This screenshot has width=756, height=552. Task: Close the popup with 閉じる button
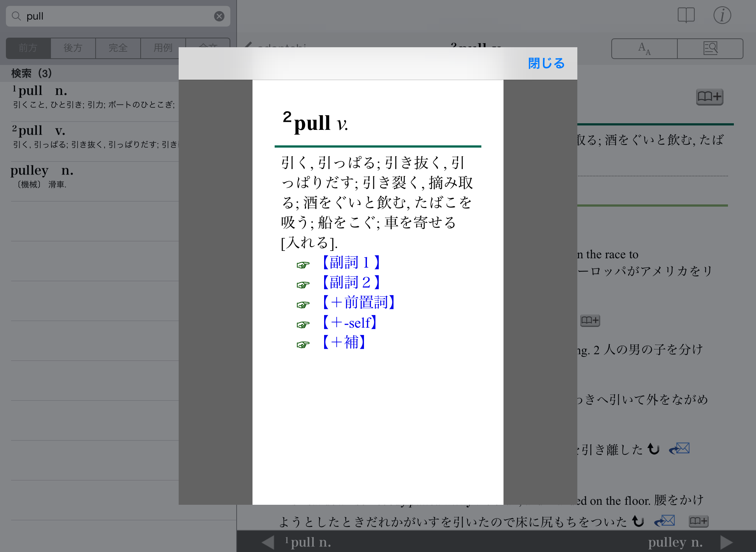tap(546, 63)
